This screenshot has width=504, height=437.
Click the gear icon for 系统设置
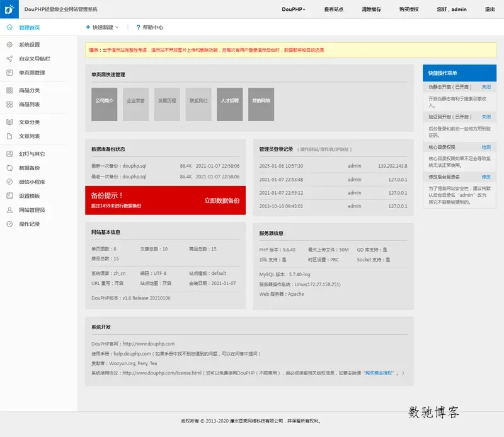tap(9, 45)
